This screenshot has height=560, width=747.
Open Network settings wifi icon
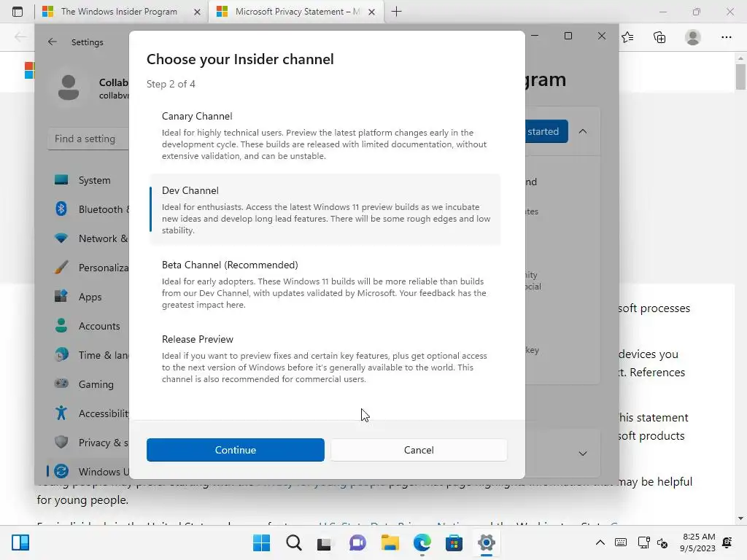[x=61, y=238]
